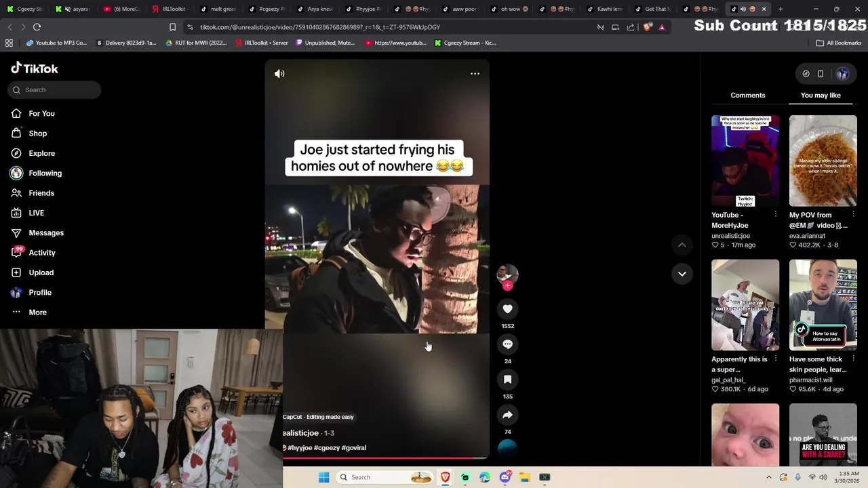Viewport: 868px width, 488px height.
Task: Open the eva.arianna1 username link
Action: pyautogui.click(x=807, y=236)
